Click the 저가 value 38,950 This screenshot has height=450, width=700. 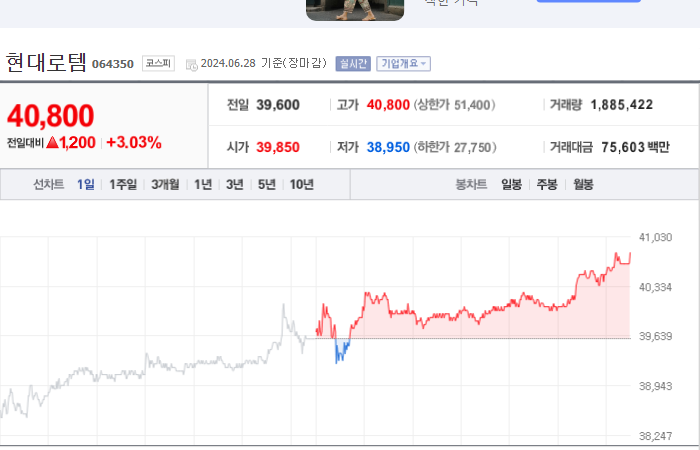click(x=388, y=147)
